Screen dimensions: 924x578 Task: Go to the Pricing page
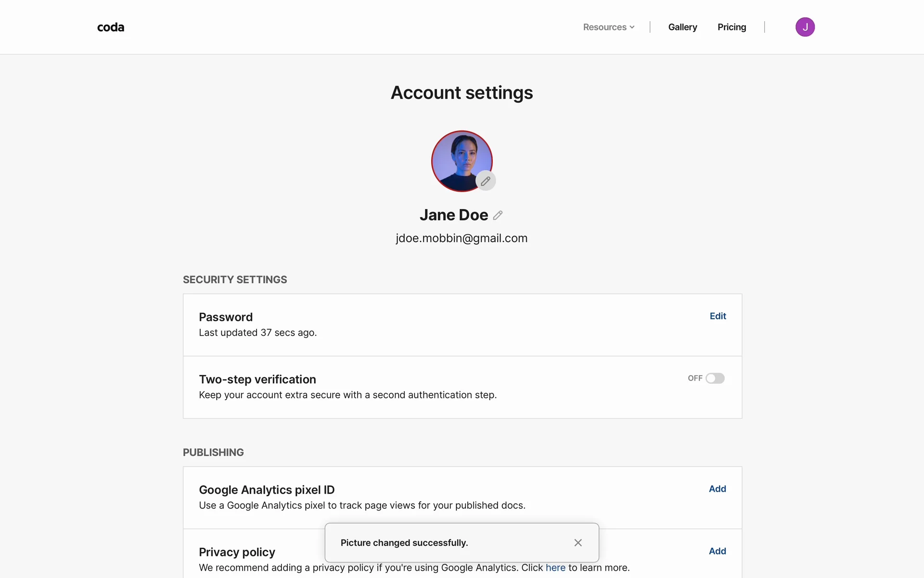731,27
